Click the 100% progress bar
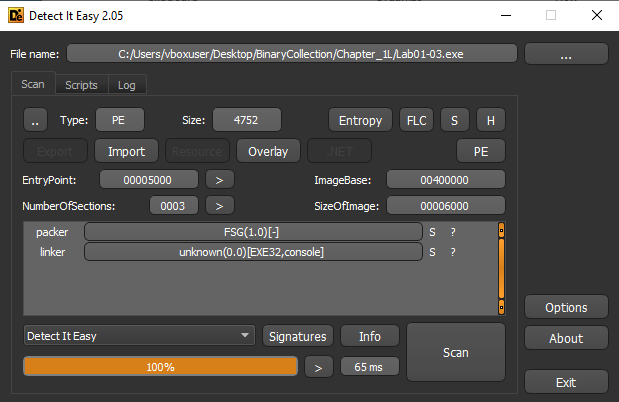 (160, 367)
